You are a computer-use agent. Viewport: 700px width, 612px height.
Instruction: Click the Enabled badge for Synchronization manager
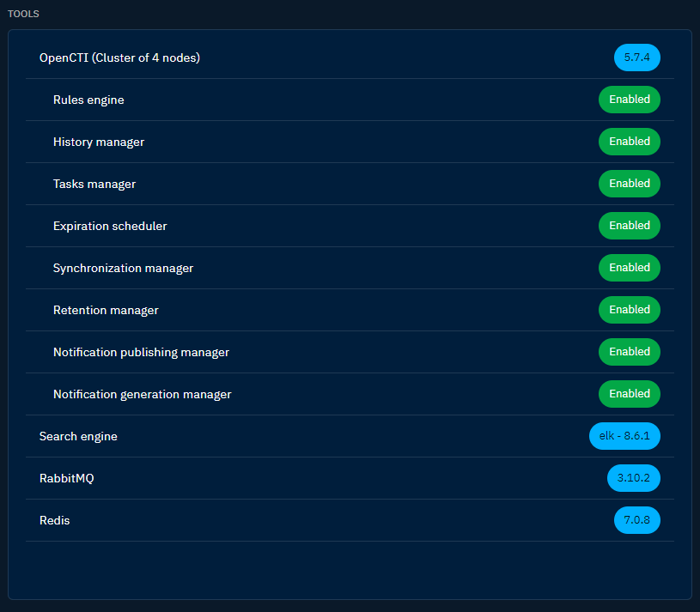(x=630, y=268)
